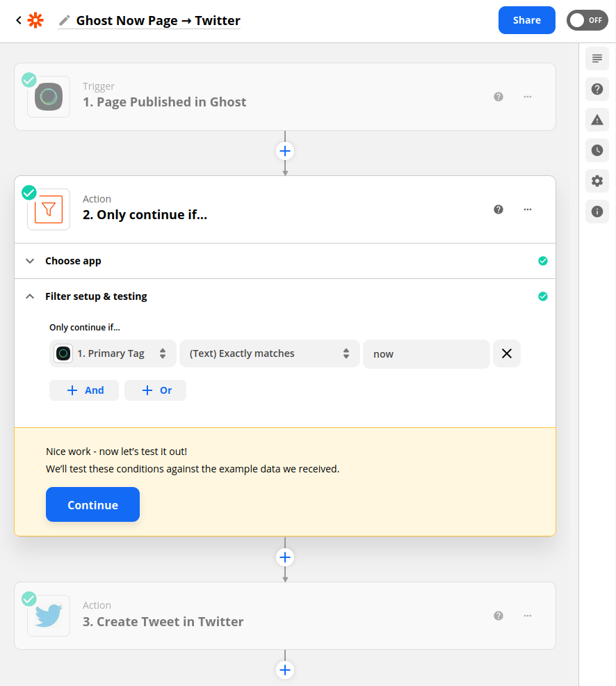Rename the Zap title Ghost Now Page → Twitter
616x686 pixels.
(x=159, y=21)
